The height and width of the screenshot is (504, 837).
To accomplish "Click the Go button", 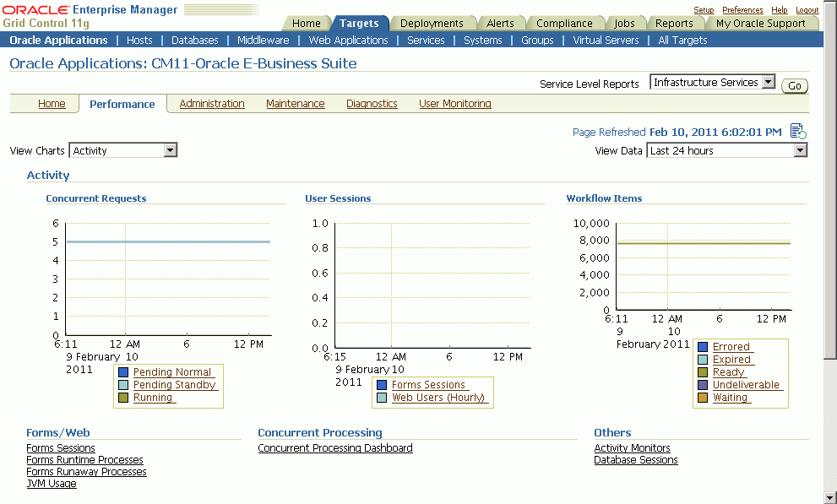I will [x=794, y=85].
